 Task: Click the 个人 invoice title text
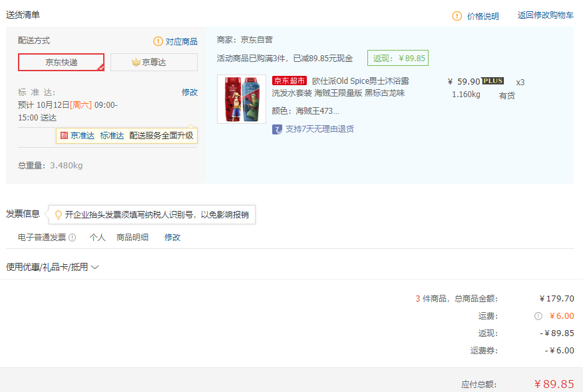[97, 238]
